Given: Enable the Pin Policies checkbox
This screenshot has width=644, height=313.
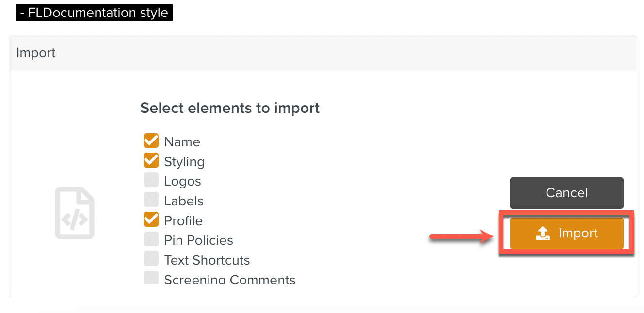Looking at the screenshot, I should (x=151, y=239).
